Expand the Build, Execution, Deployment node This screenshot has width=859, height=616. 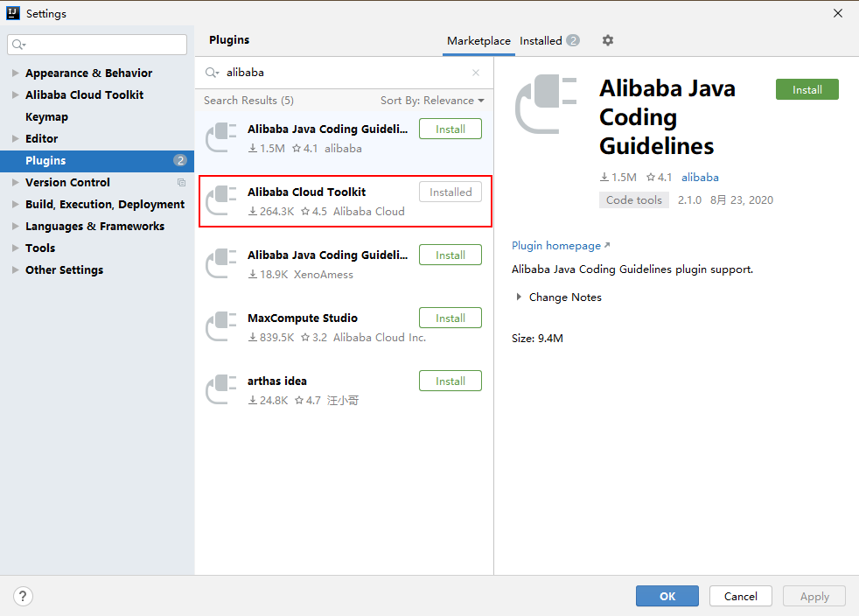tap(16, 205)
